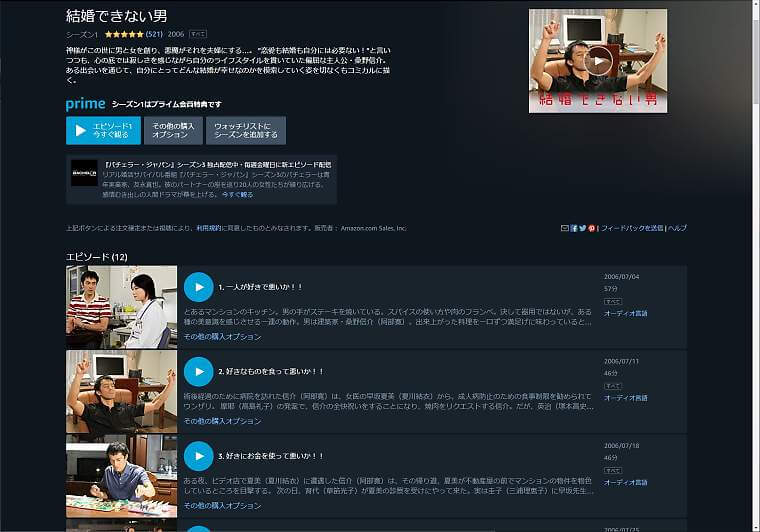Open オーディオ言語 for episode 2

626,398
